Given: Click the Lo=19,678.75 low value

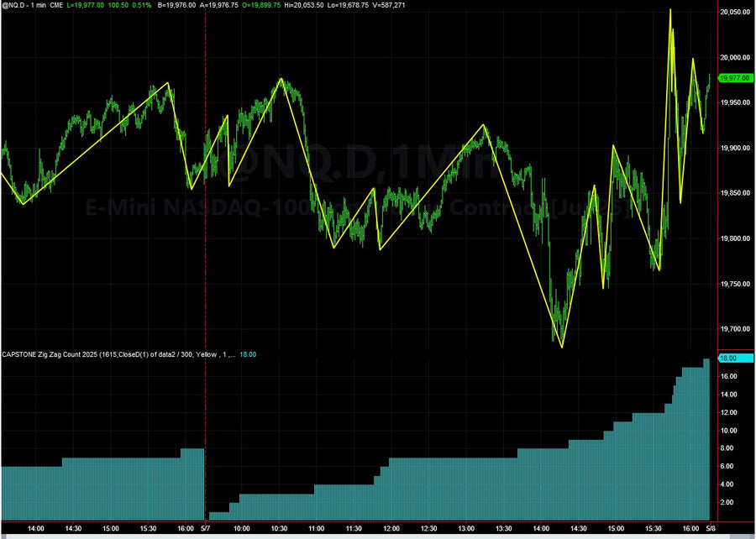Looking at the screenshot, I should (349, 5).
